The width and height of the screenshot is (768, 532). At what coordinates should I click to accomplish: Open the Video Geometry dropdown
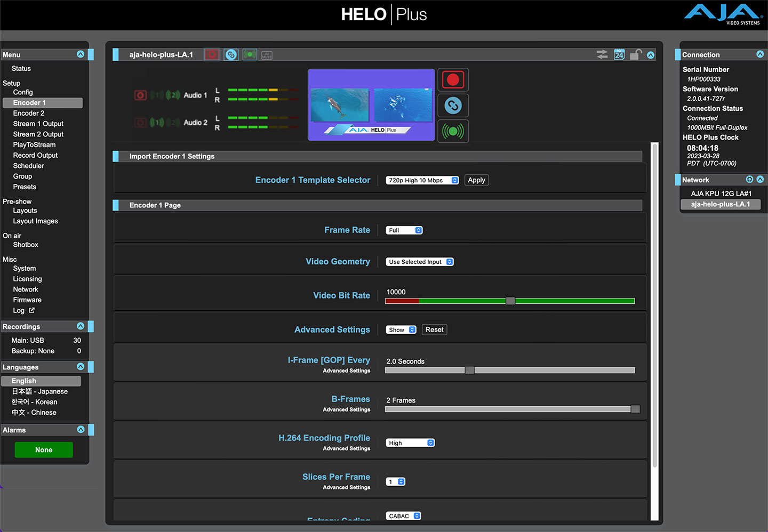(419, 262)
